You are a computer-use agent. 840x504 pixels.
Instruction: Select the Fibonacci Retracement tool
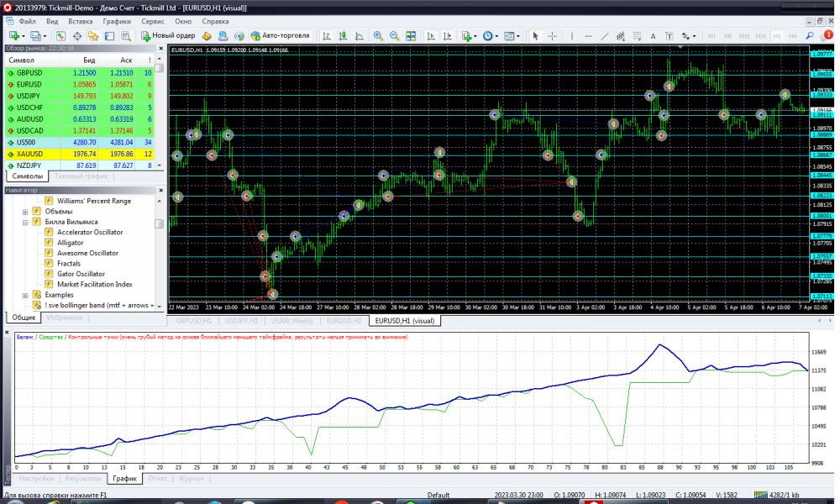pyautogui.click(x=637, y=36)
